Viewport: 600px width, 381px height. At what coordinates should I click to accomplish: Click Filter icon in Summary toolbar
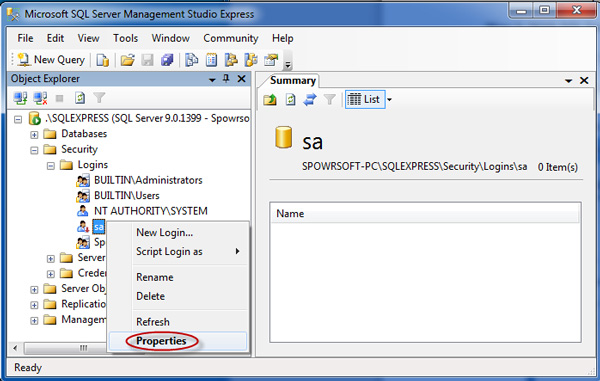coord(329,99)
